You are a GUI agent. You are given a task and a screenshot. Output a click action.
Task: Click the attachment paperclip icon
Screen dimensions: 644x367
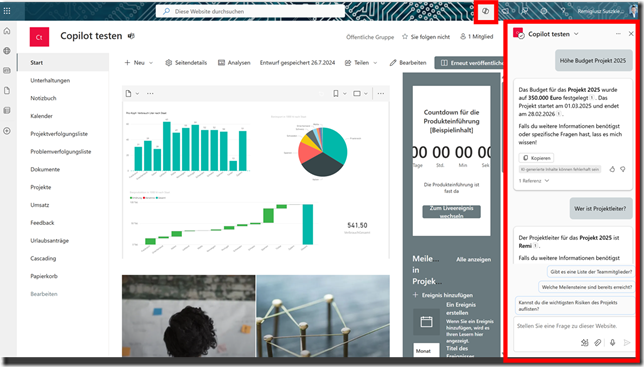pyautogui.click(x=598, y=342)
